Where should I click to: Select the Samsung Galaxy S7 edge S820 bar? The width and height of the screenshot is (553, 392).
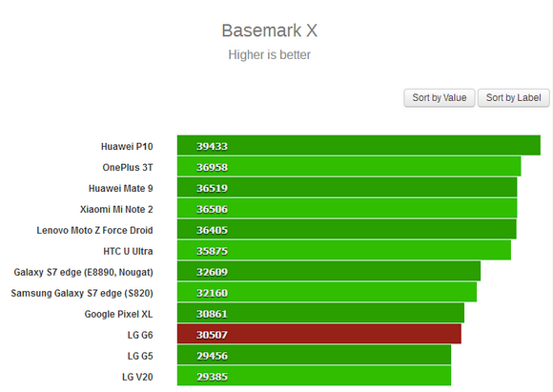tap(327, 292)
